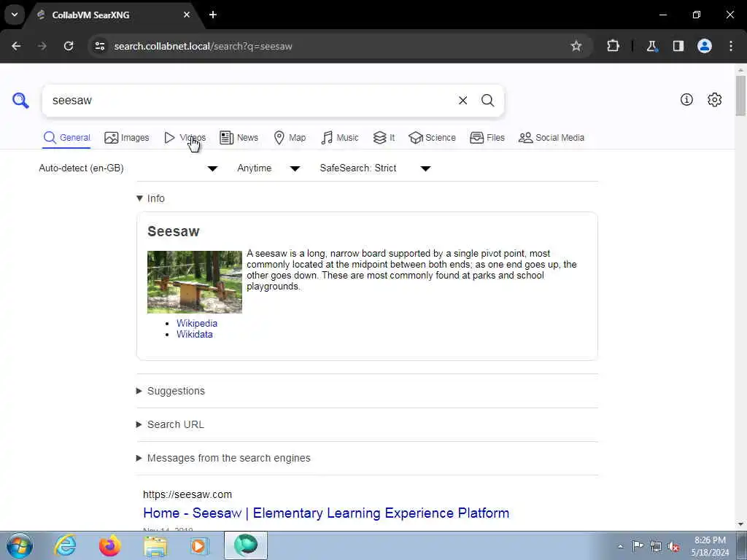Switch to the Map category

coord(290,138)
